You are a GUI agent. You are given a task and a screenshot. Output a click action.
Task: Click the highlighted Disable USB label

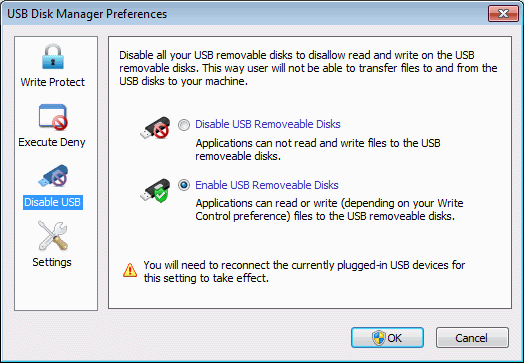click(53, 202)
